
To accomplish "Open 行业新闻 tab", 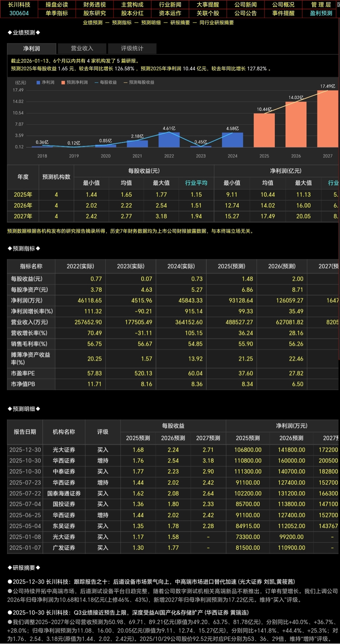I will (x=170, y=5).
